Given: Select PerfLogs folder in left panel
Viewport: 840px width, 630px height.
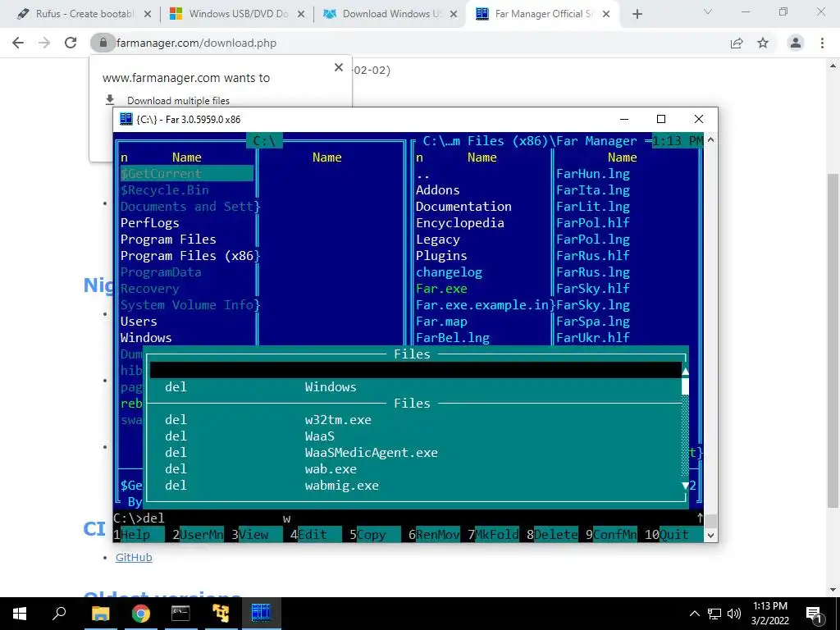Looking at the screenshot, I should [149, 223].
